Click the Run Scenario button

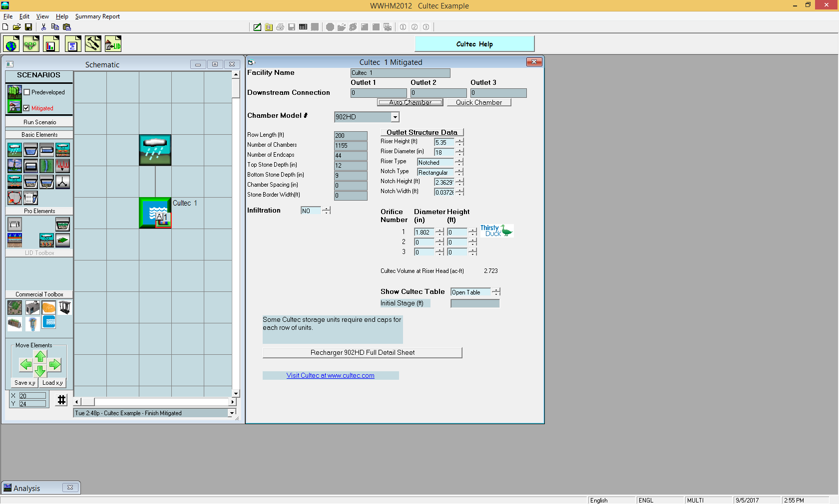39,122
